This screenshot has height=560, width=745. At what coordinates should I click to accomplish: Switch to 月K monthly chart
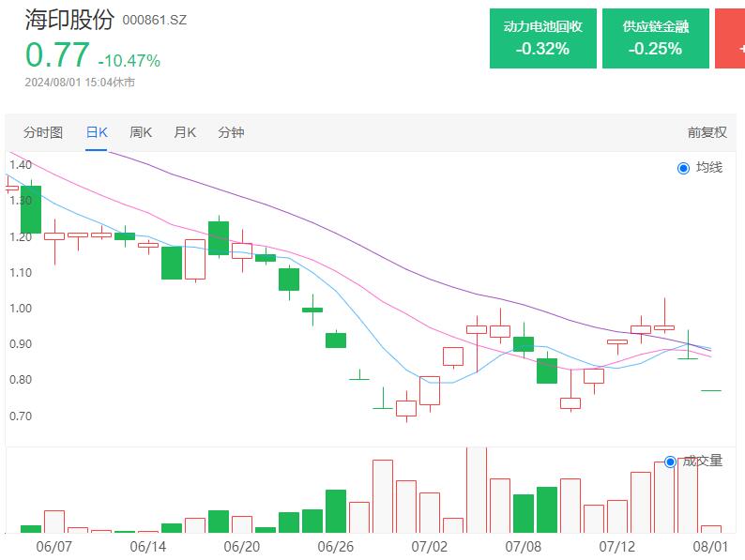click(185, 132)
